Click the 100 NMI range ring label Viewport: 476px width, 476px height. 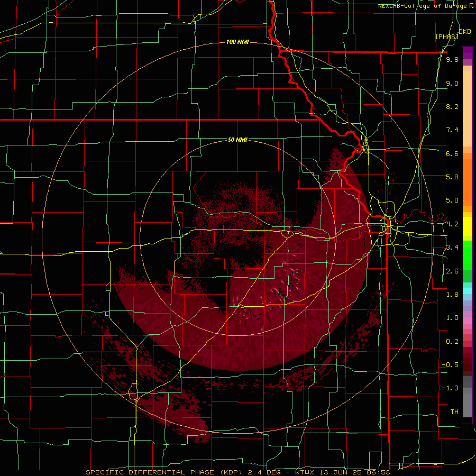coord(237,42)
